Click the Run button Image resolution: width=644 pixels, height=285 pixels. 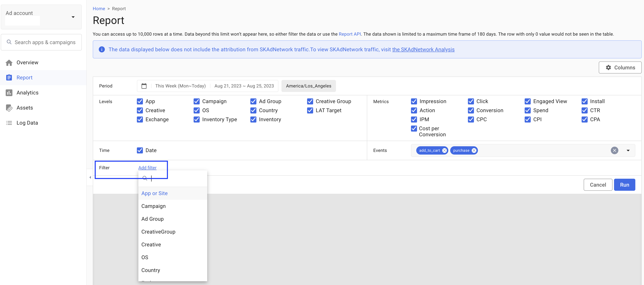625,185
